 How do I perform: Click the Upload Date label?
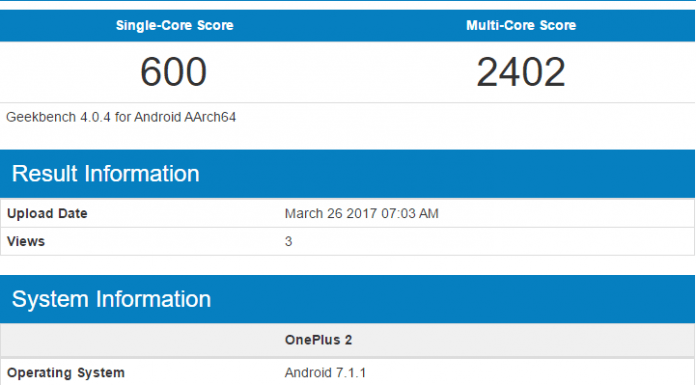pyautogui.click(x=47, y=214)
